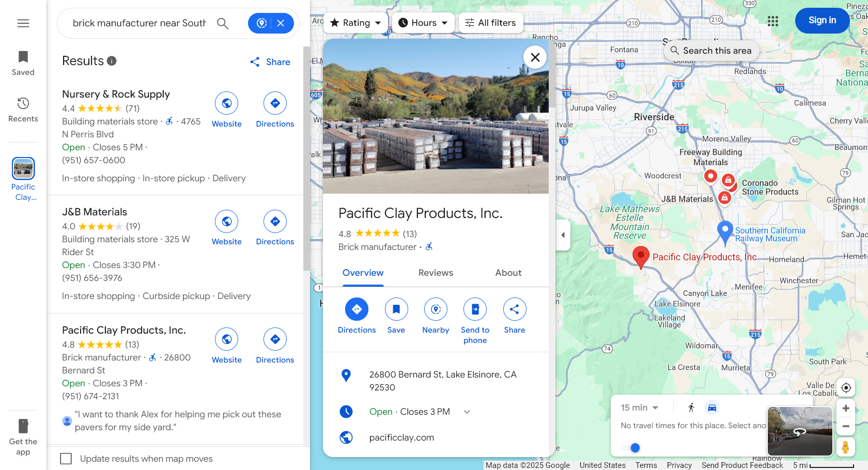Image resolution: width=868 pixels, height=470 pixels.
Task: Select walking travel mode
Action: pos(691,408)
